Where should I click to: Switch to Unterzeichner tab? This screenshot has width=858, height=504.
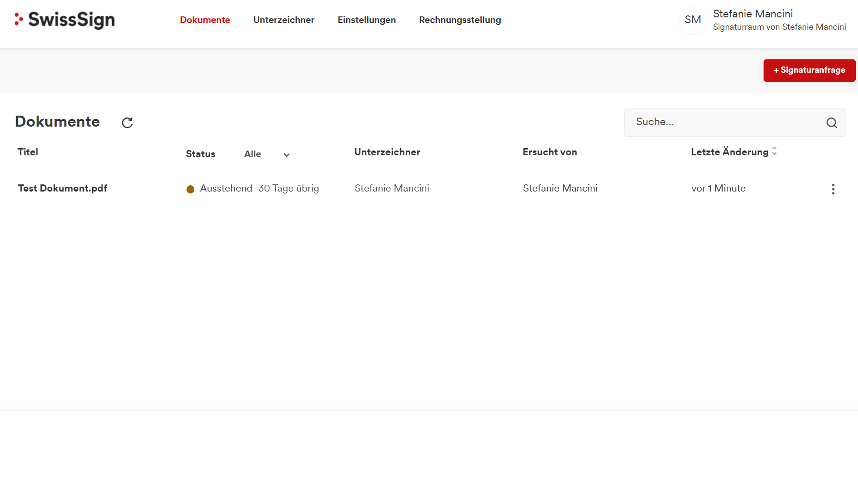coord(284,20)
